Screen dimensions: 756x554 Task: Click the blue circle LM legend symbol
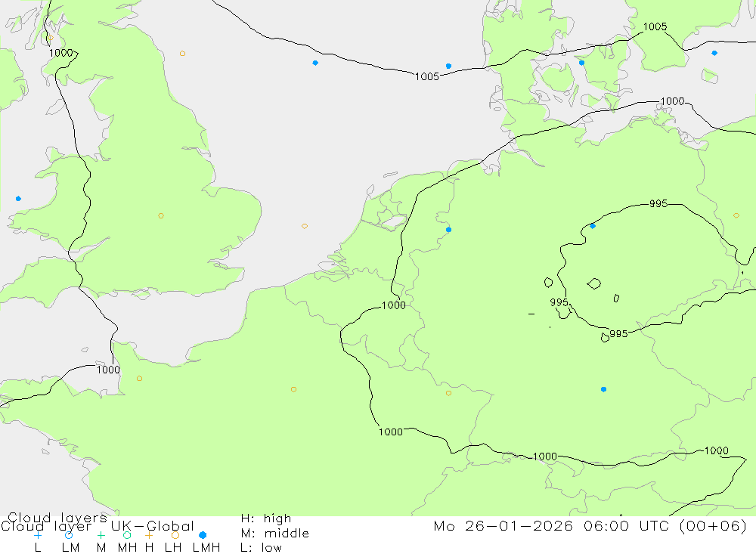(x=69, y=535)
